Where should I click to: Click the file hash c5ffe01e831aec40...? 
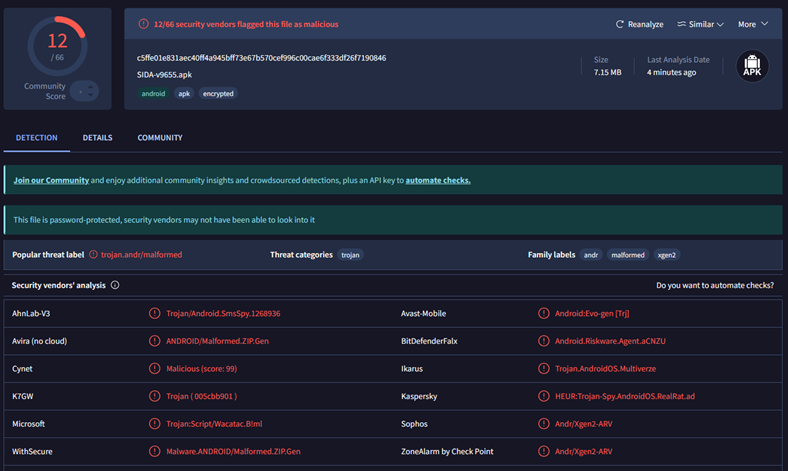click(x=261, y=58)
